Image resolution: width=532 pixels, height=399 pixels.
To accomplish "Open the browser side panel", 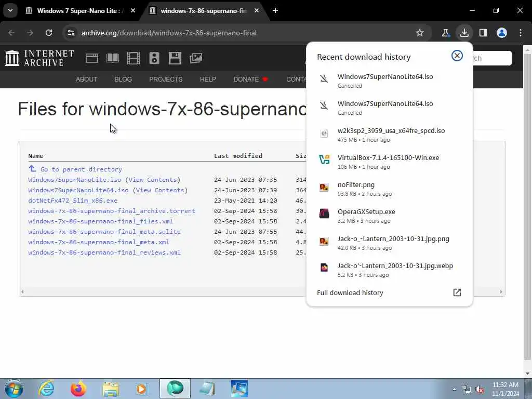I will pyautogui.click(x=483, y=33).
